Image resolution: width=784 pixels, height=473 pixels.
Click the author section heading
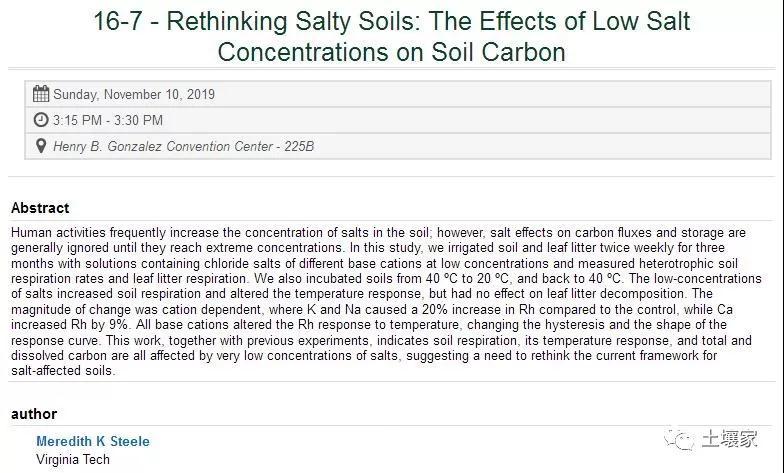[34, 414]
